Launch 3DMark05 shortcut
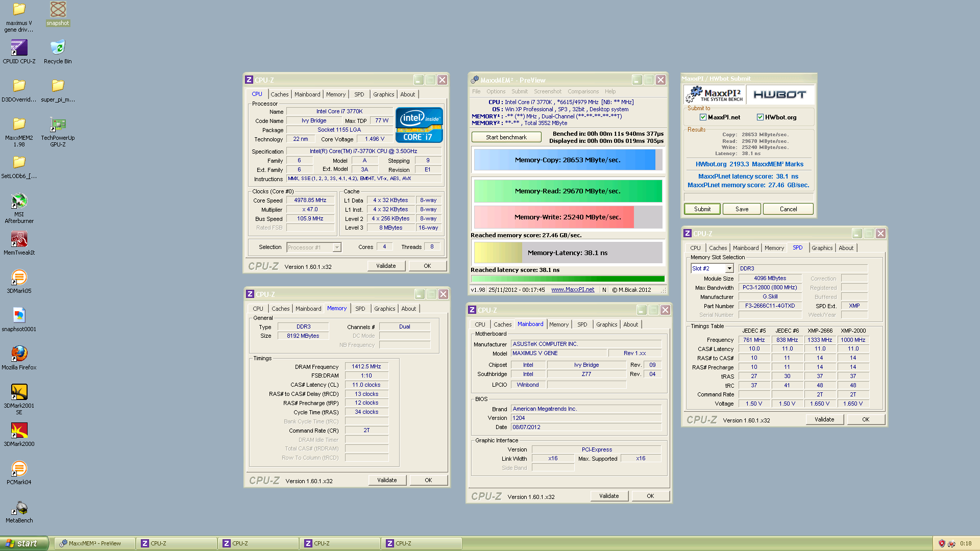The width and height of the screenshot is (980, 551). coord(19,281)
